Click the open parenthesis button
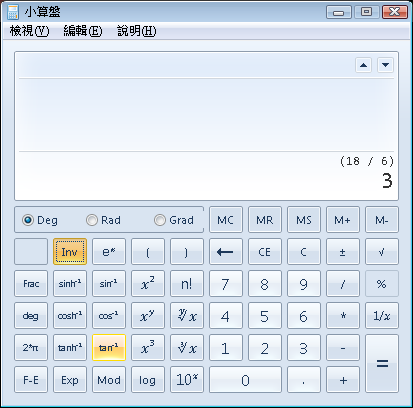This screenshot has width=413, height=408. 148,252
